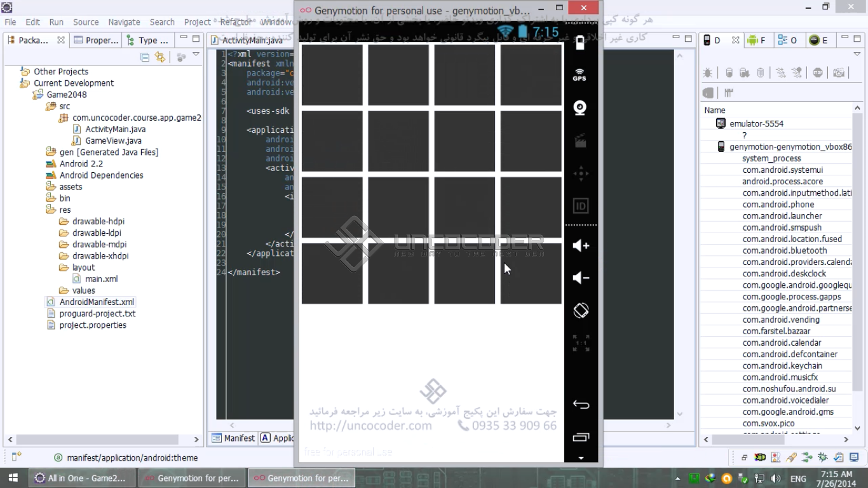Open the Genymotion ID identifiers widget
868x488 pixels.
coord(581,206)
